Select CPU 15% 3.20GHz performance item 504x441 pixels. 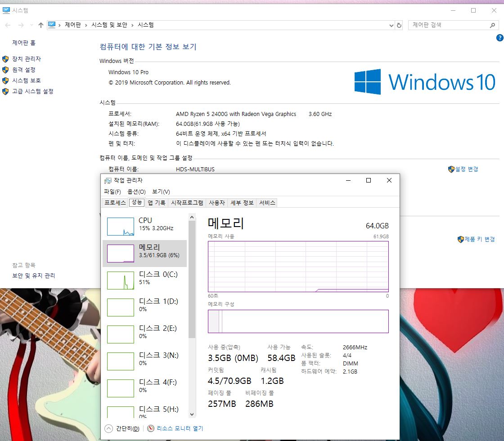point(144,226)
